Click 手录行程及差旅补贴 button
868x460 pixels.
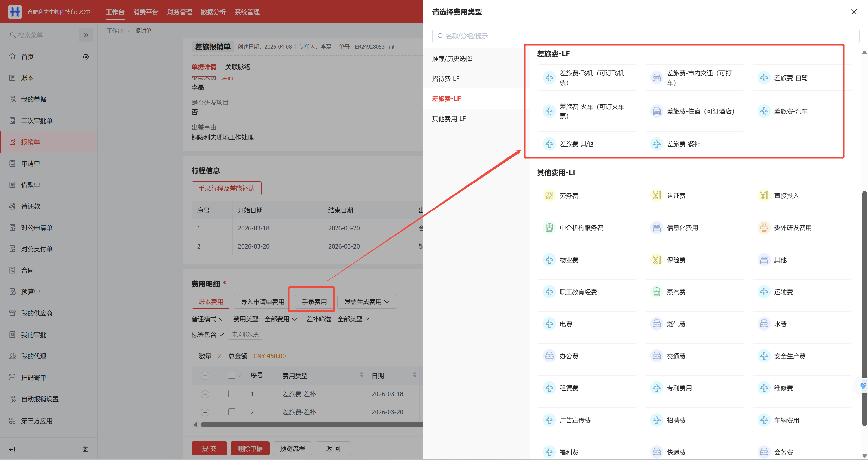click(226, 188)
